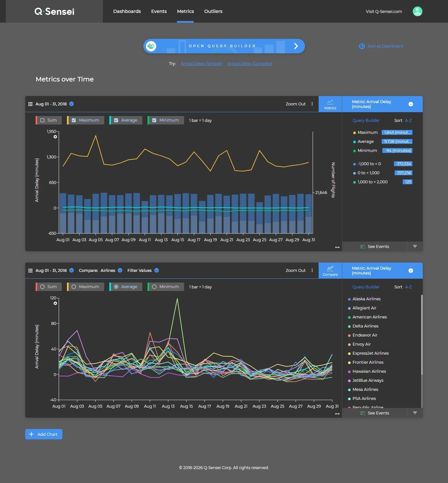Click the Add Chart button
This screenshot has height=483, width=448.
pyautogui.click(x=44, y=434)
